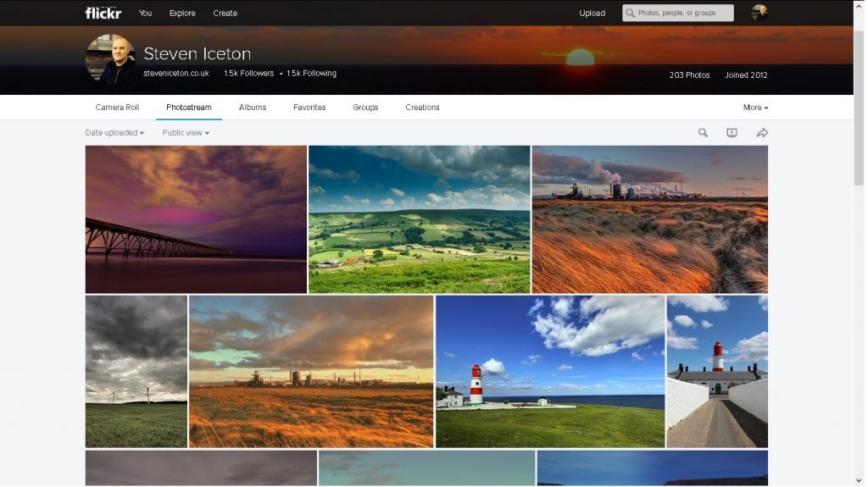Open the Groups tab
868x487 pixels.
365,108
